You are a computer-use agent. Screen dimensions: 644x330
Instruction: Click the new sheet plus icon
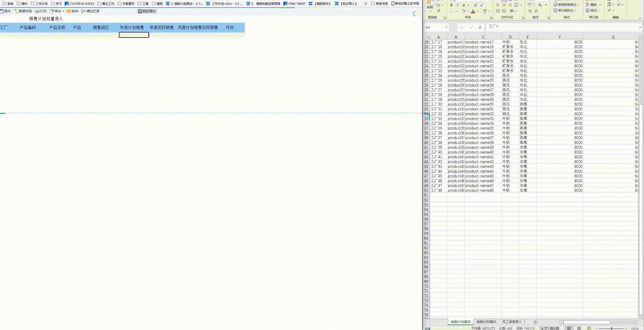535,322
